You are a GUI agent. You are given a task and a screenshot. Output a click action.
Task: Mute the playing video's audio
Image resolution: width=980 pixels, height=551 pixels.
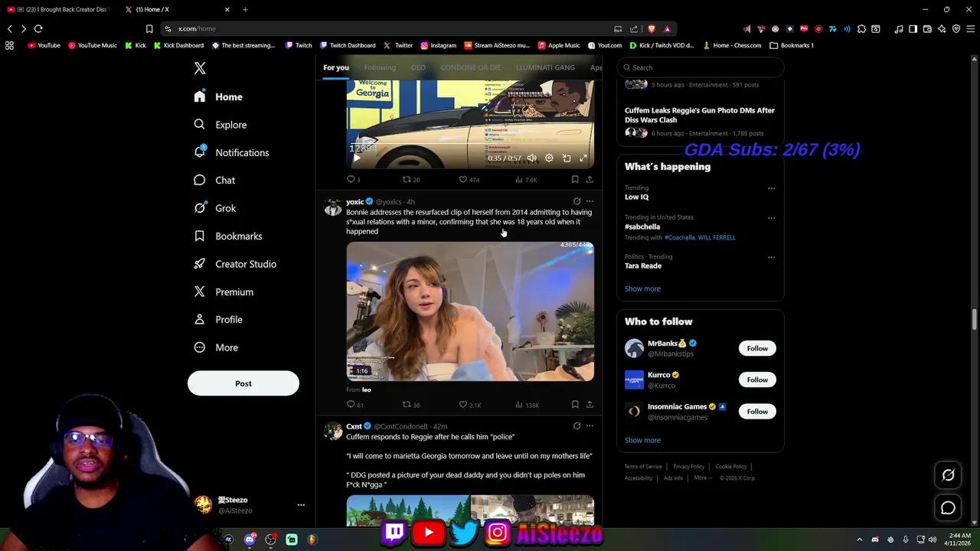(x=531, y=158)
